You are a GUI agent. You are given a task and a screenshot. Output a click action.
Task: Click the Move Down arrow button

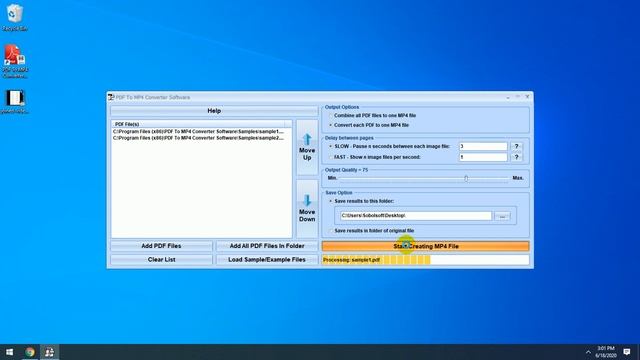(x=307, y=209)
